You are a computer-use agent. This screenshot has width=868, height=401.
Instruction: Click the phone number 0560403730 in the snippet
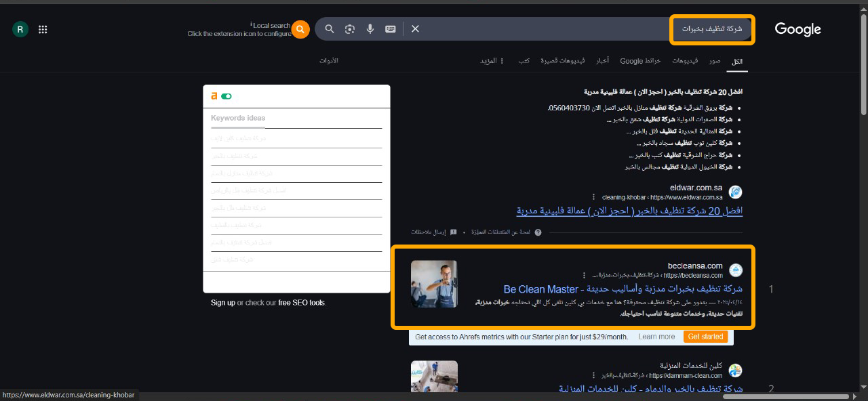pyautogui.click(x=570, y=108)
